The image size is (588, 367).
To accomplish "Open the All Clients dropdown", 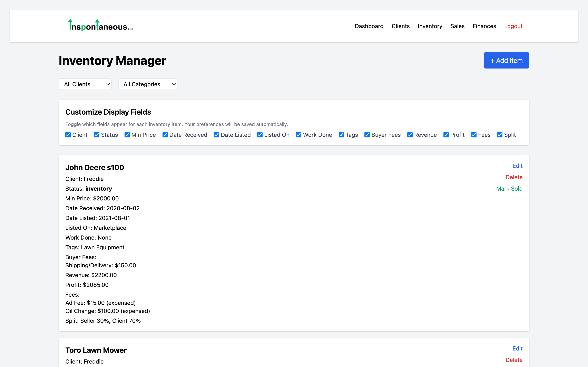I will coord(85,84).
